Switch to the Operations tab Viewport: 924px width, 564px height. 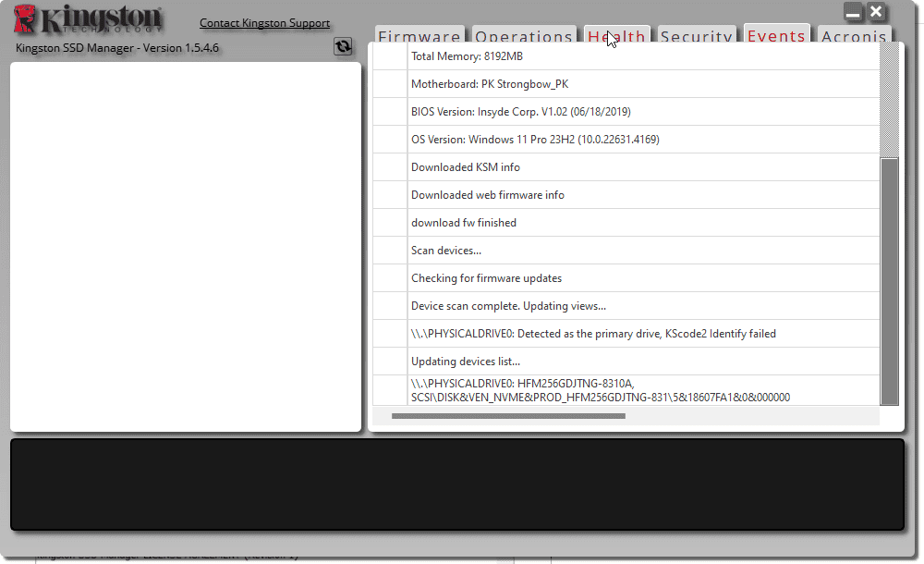(x=524, y=35)
